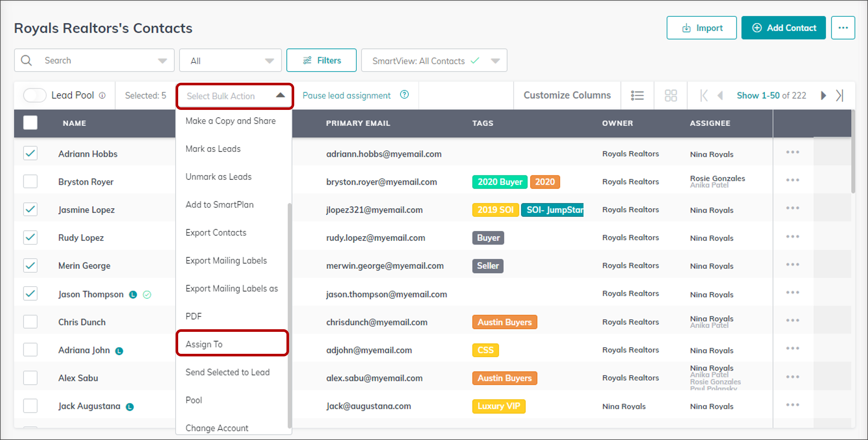Click the green check badge beside Jason Thompson
Image resolution: width=868 pixels, height=440 pixels.
tap(147, 295)
